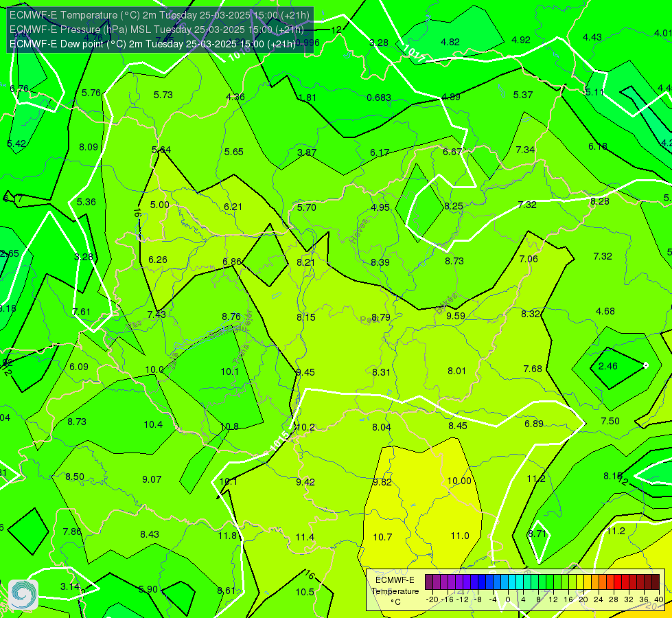The height and width of the screenshot is (618, 672).
Task: Click the dew point value 5.00
Action: point(159,205)
